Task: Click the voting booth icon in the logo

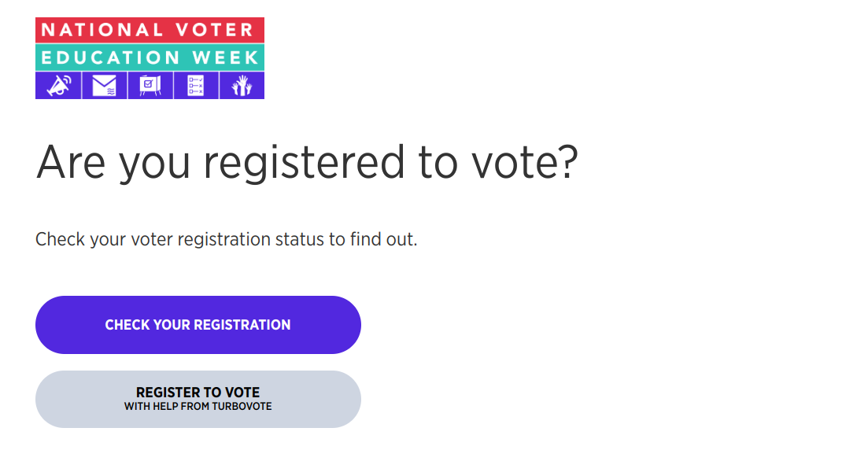Action: [x=150, y=86]
